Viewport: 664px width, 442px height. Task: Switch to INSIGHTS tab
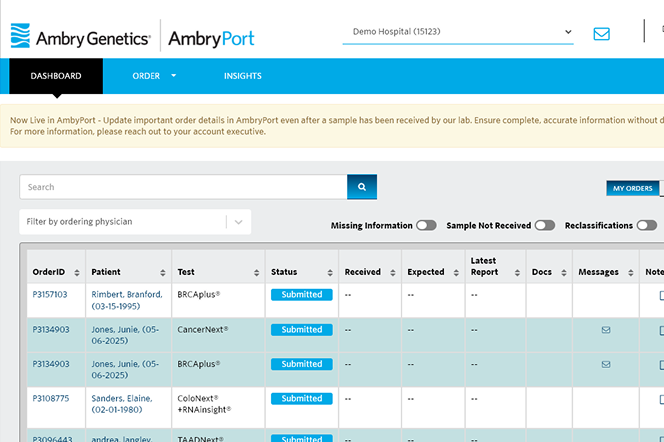tap(243, 76)
